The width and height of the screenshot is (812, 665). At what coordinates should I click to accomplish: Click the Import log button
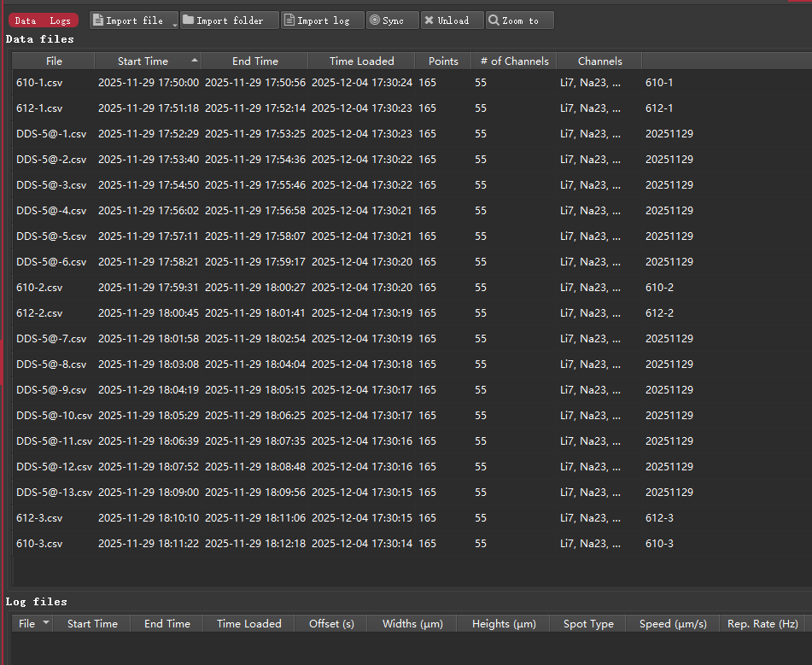pos(322,20)
